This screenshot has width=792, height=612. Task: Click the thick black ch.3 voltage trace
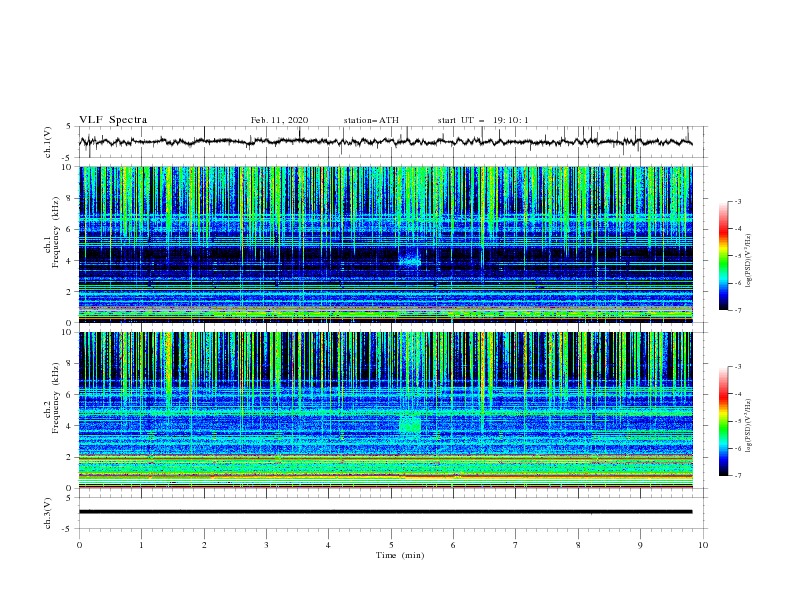[x=385, y=512]
